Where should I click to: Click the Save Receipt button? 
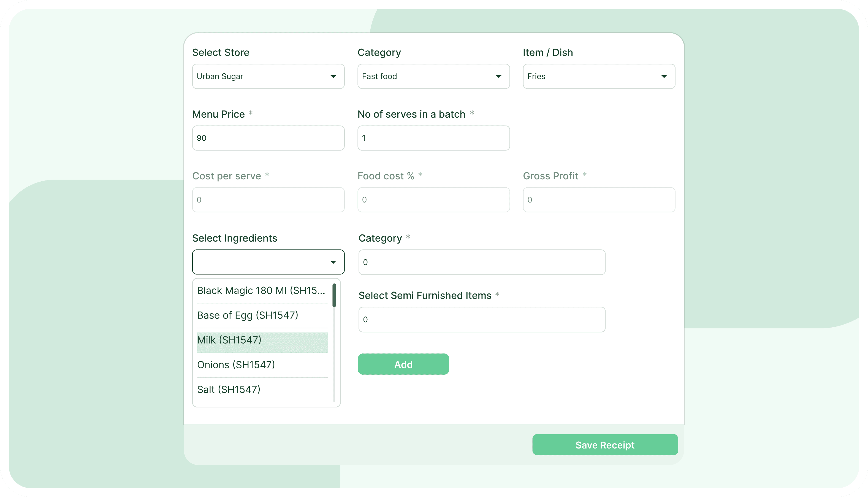tap(604, 444)
